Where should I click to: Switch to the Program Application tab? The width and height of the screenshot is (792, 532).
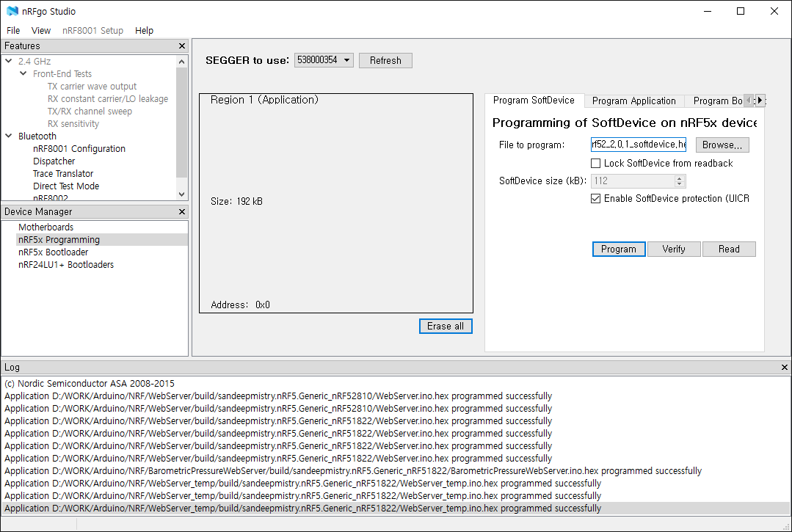[x=634, y=101]
